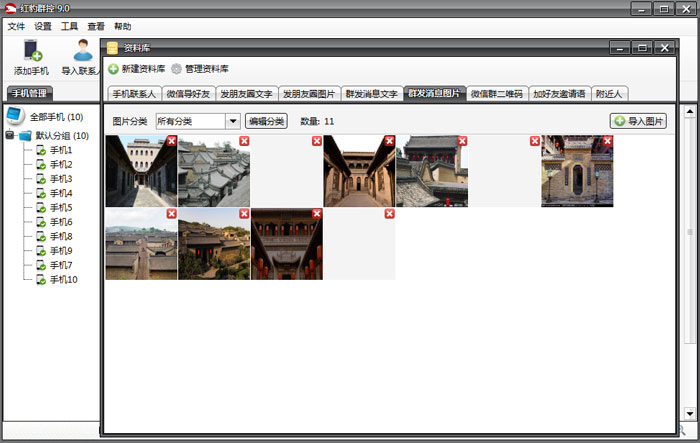Screen dimensions: 700x443
Task: Switch to 发朋友圈文字 tab
Action: click(x=246, y=94)
